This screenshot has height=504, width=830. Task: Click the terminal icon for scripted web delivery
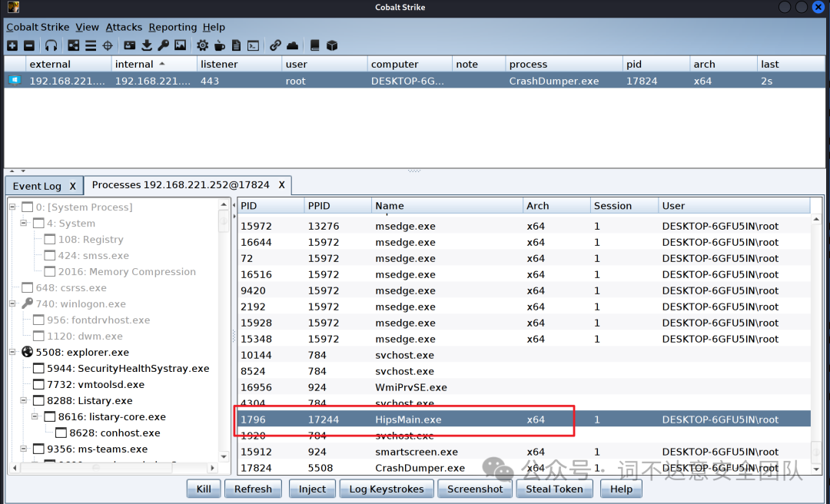tap(254, 46)
